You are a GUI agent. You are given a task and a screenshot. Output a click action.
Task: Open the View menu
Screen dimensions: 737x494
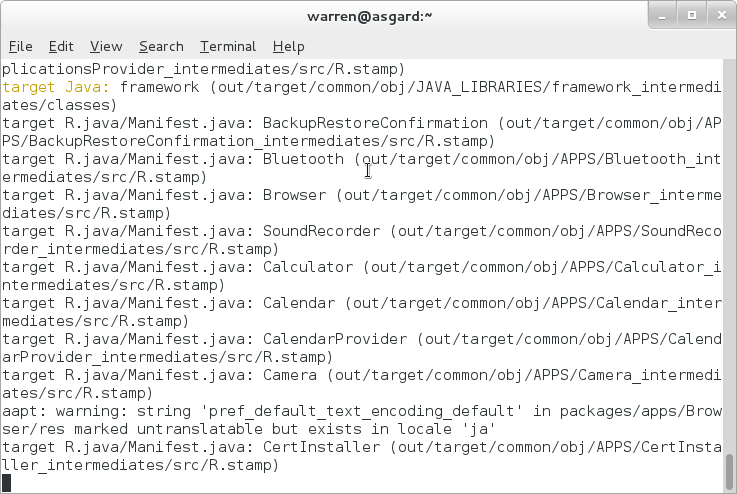pos(105,46)
